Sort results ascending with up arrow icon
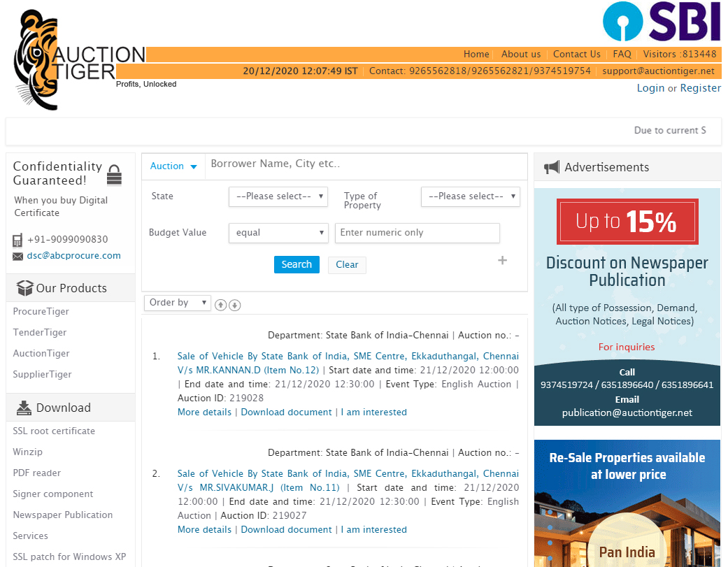The height and width of the screenshot is (567, 728). pos(220,305)
